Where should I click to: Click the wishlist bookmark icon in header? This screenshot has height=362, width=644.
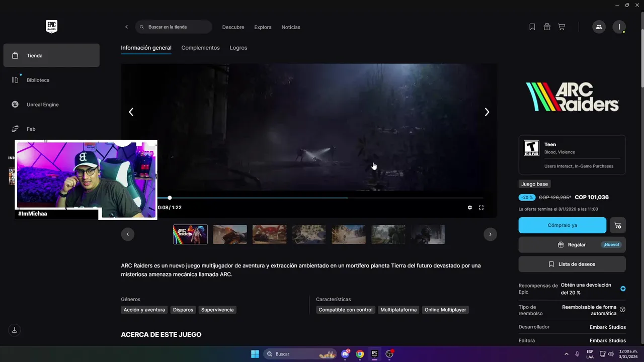point(532,27)
